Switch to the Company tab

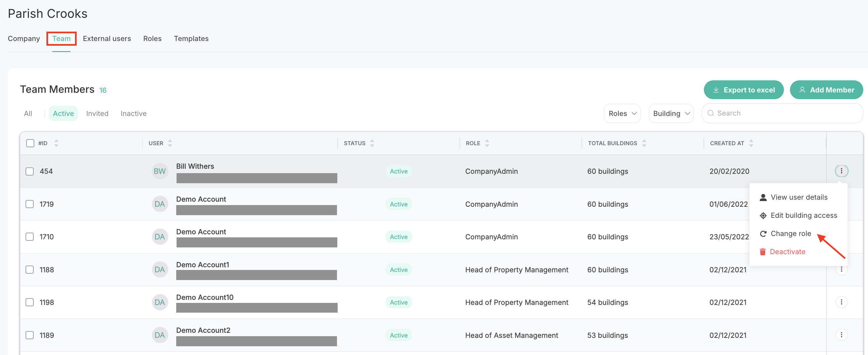(x=24, y=38)
